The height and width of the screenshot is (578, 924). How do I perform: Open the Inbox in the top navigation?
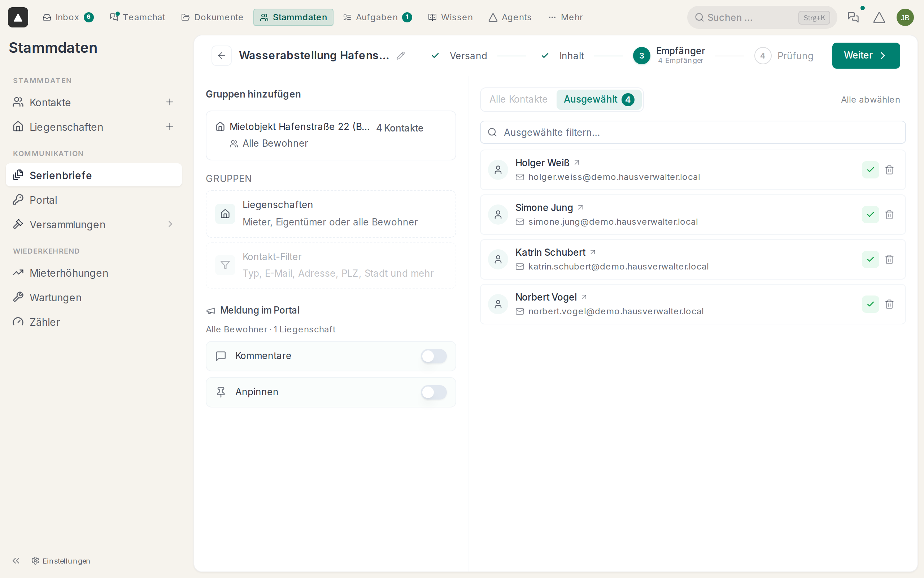[68, 17]
